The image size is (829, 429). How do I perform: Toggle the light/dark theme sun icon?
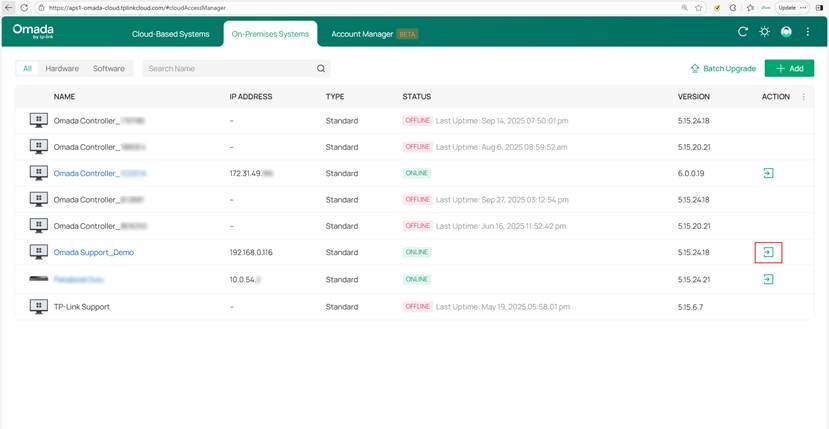[764, 32]
